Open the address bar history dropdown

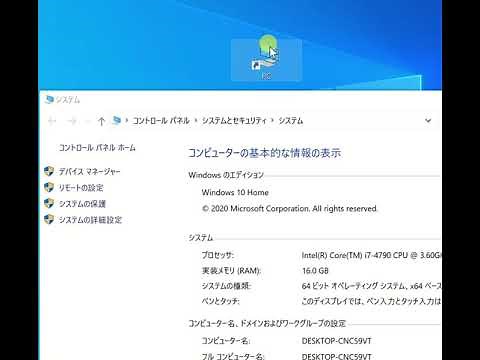428,120
